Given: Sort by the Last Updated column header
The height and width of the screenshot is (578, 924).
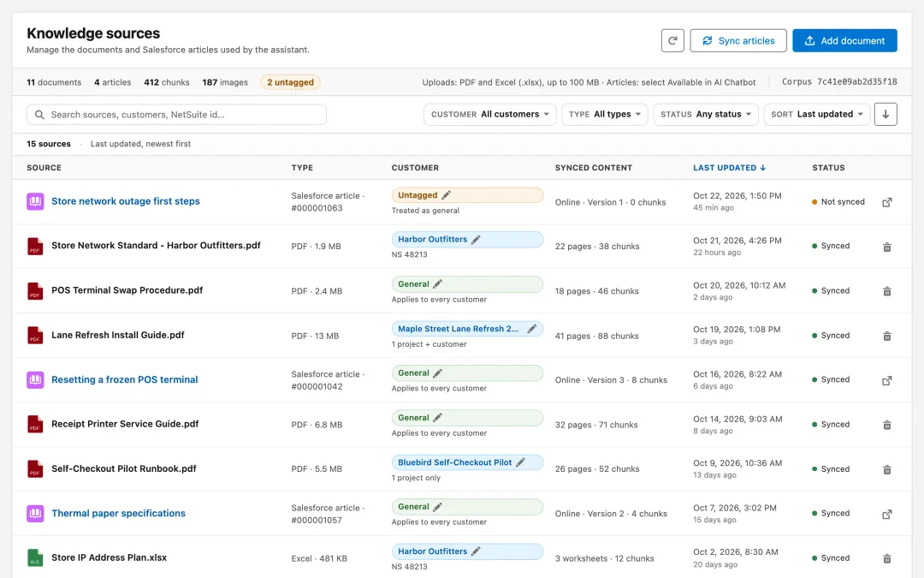Looking at the screenshot, I should click(730, 168).
